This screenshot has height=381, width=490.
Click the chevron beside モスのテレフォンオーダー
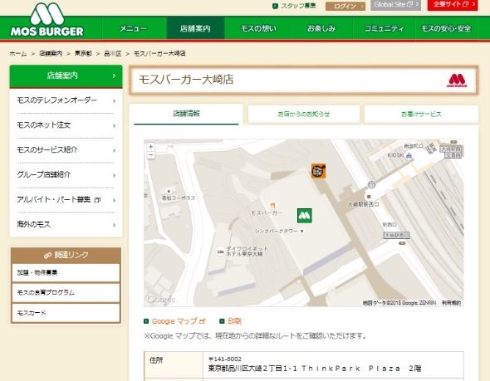tap(114, 101)
